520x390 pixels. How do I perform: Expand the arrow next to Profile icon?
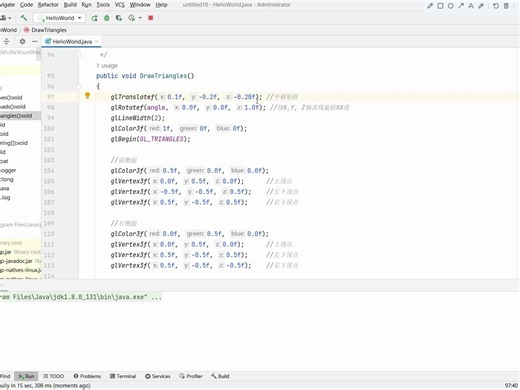pos(140,18)
